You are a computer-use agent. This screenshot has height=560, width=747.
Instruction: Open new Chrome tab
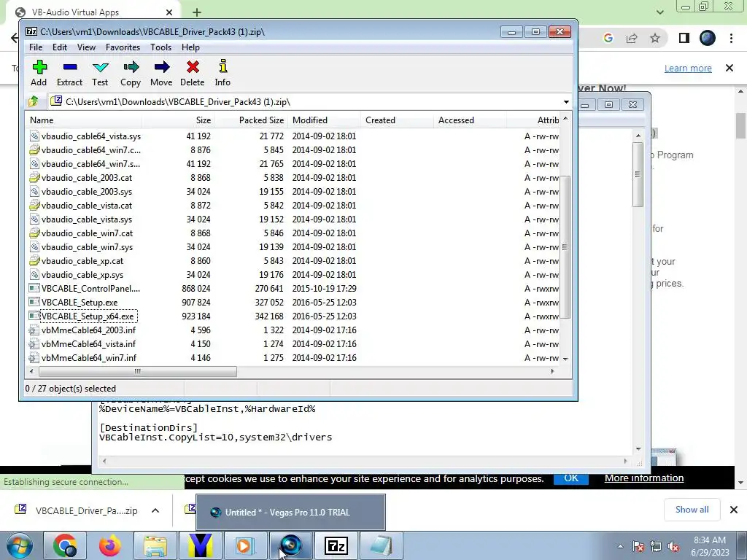[197, 12]
